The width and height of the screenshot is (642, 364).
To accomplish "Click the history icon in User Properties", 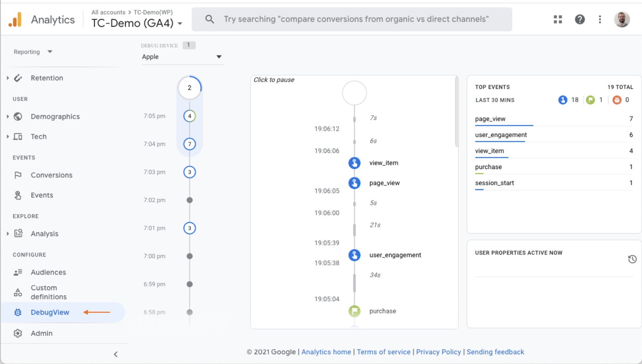I will click(x=632, y=259).
